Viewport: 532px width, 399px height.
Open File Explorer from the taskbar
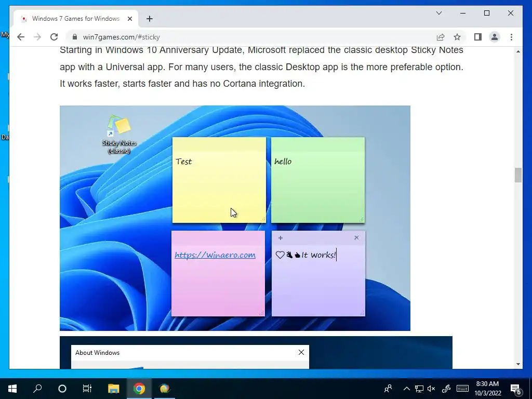point(114,389)
